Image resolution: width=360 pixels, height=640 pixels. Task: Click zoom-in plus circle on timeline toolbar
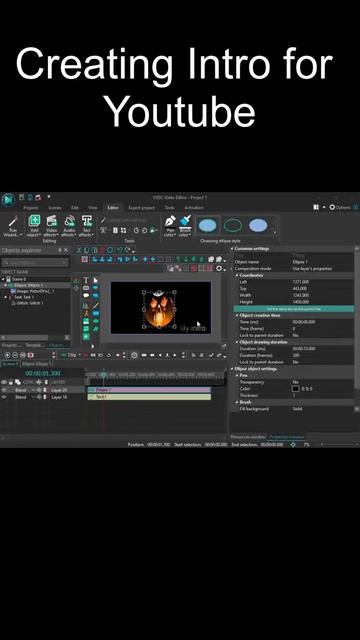pyautogui.click(x=7, y=355)
